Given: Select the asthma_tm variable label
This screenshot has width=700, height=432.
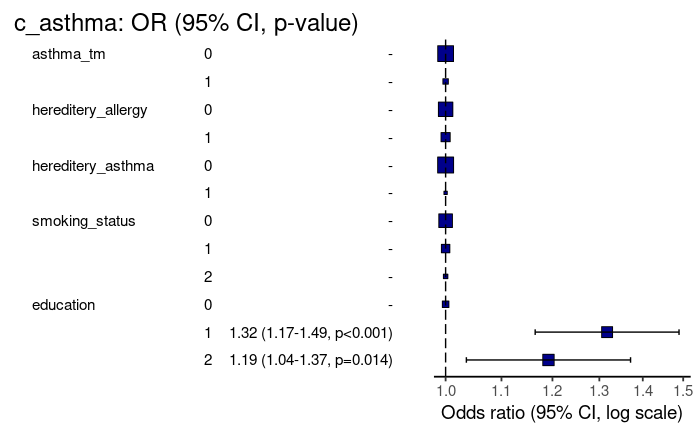Looking at the screenshot, I should coord(69,53).
